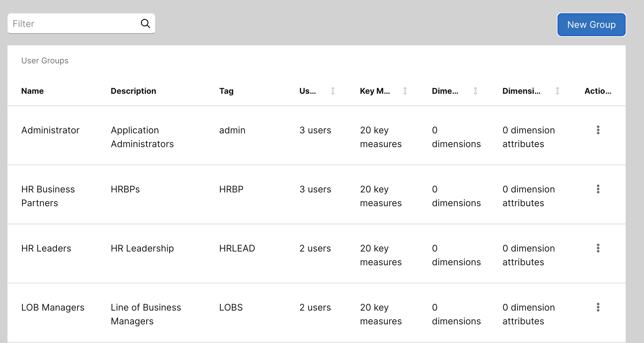Click the HR Leaders group name

(x=46, y=248)
